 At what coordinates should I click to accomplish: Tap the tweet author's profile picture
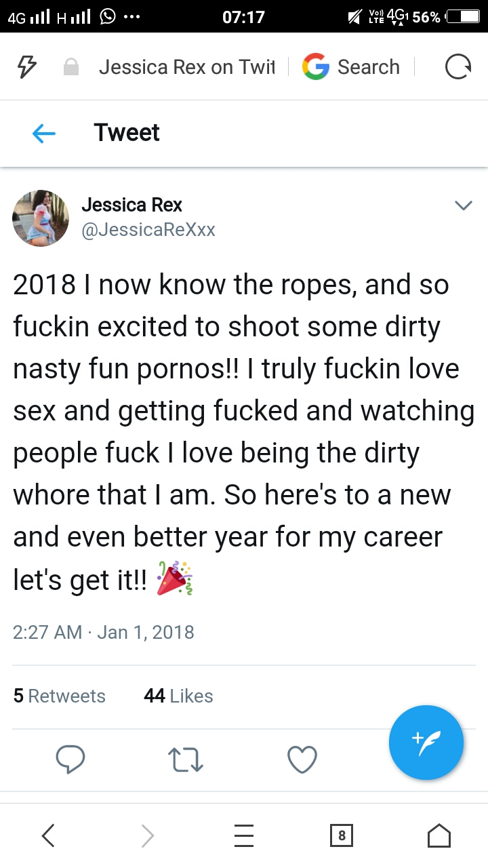point(41,218)
